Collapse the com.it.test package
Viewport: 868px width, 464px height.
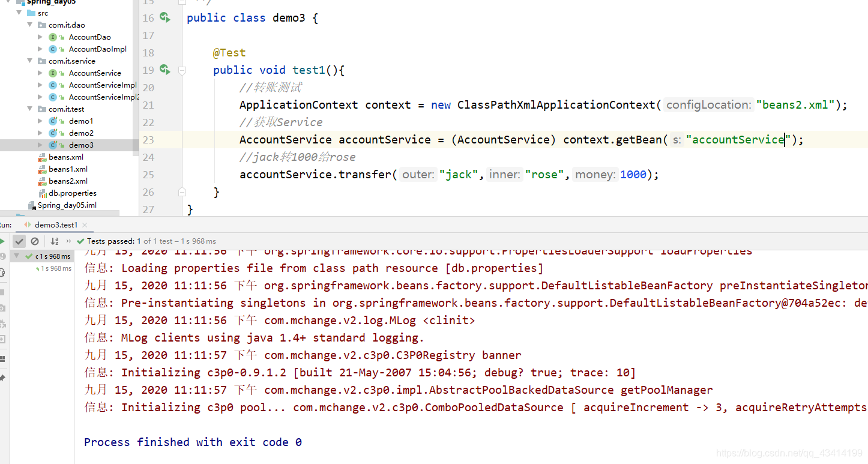tap(30, 109)
